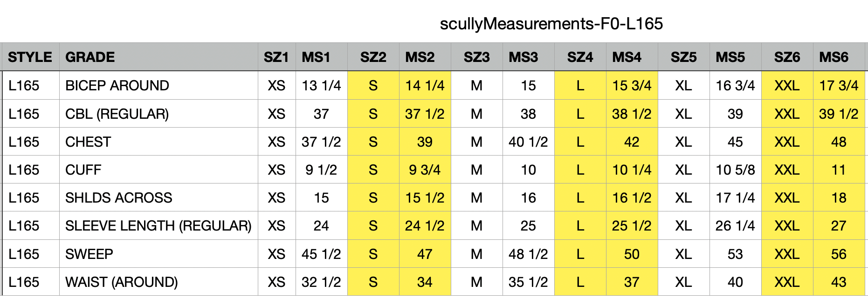Image resolution: width=868 pixels, height=299 pixels.
Task: Click the MS6 column header
Action: (x=834, y=57)
